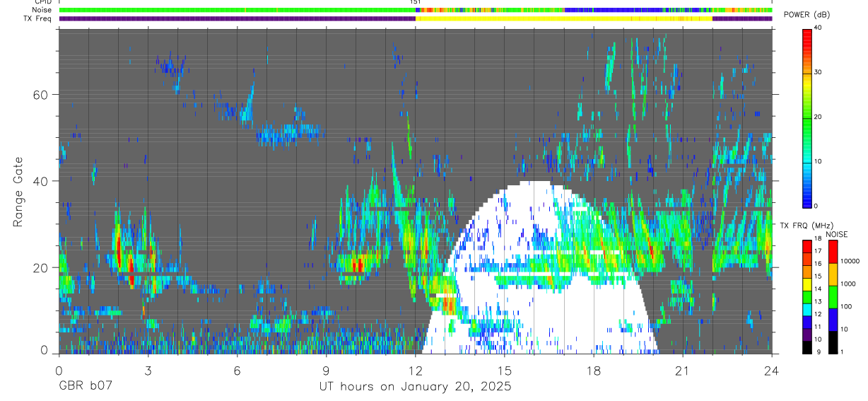
Task: Click the '9' tick on TX FRQ scale
Action: [817, 353]
